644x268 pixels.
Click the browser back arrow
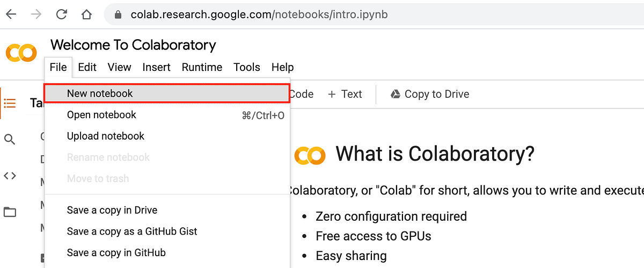11,15
